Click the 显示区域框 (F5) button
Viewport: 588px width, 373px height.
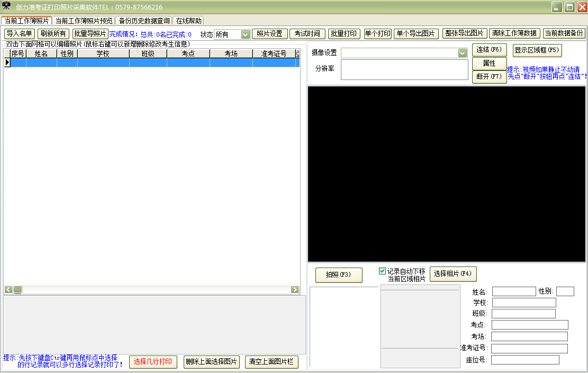537,50
